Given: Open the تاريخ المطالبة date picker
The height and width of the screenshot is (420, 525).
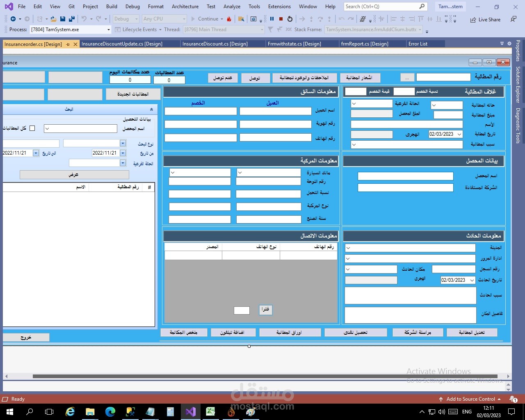Looking at the screenshot, I should tap(459, 134).
